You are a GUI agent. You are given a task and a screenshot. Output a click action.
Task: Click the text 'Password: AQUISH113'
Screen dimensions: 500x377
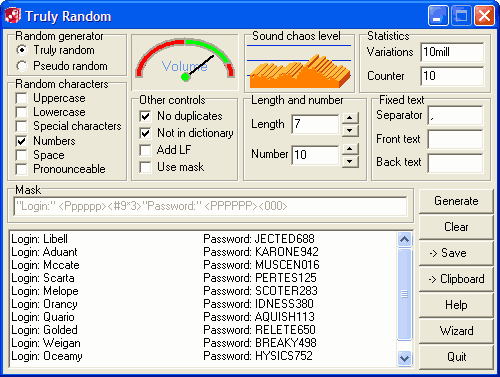(259, 317)
